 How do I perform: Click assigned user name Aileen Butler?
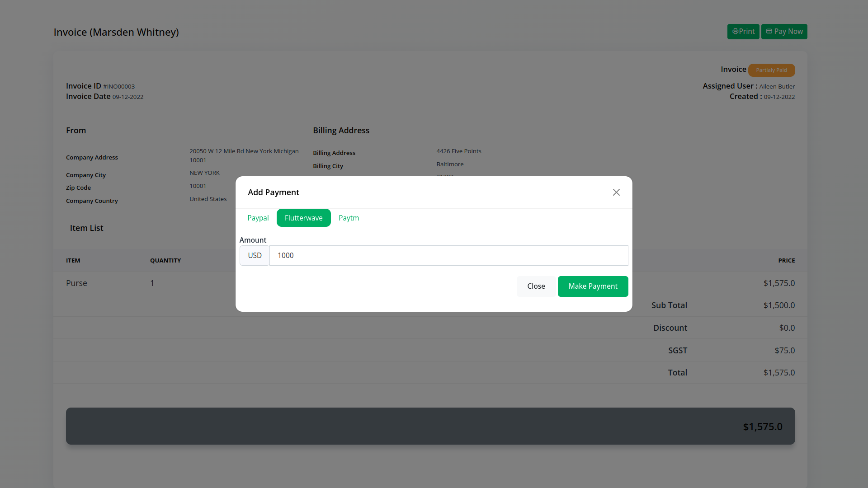(x=777, y=86)
